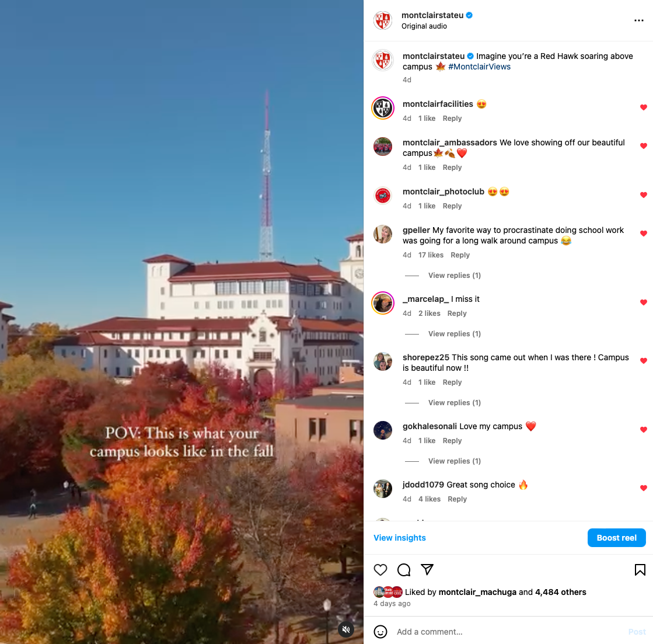Expand replies under gpeller's comment
The height and width of the screenshot is (644, 653).
[x=455, y=276]
